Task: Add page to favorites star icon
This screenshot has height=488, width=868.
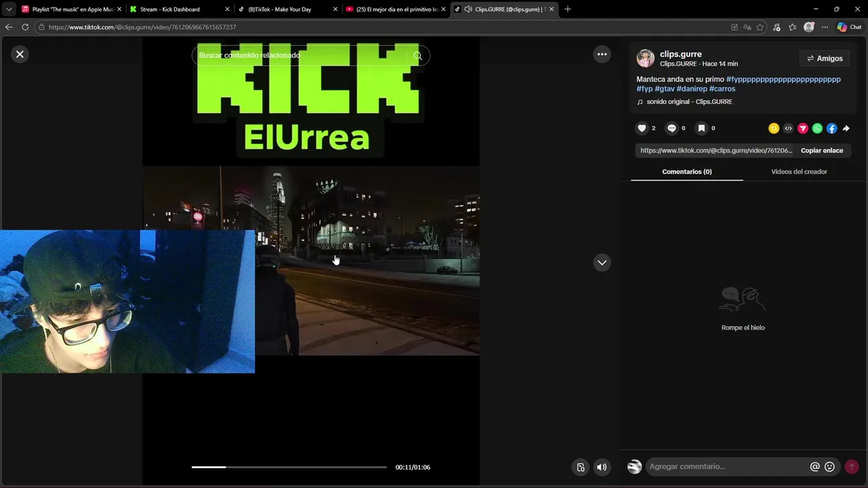Action: (760, 27)
